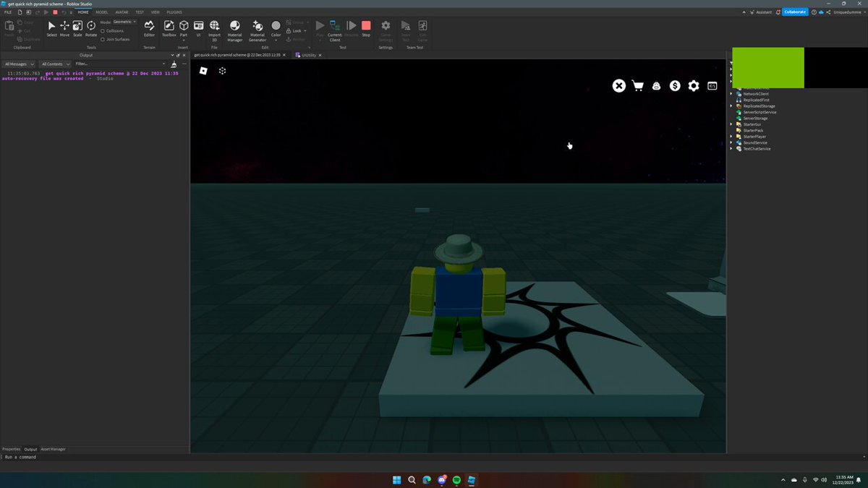
Task: Click the help question mark icon
Action: (x=814, y=12)
